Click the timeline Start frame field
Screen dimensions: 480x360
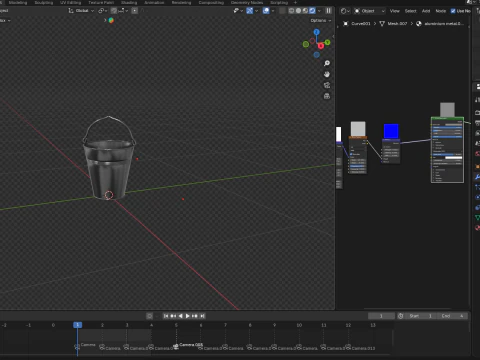421,316
